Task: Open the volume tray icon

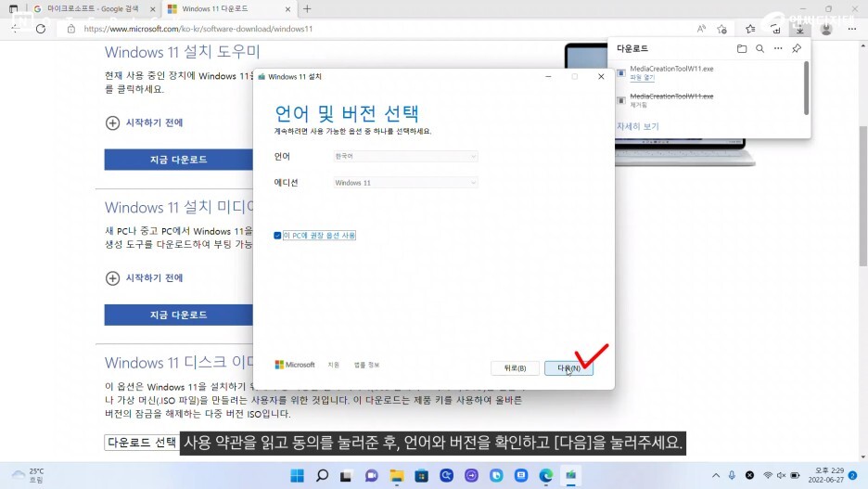Action: [x=781, y=475]
